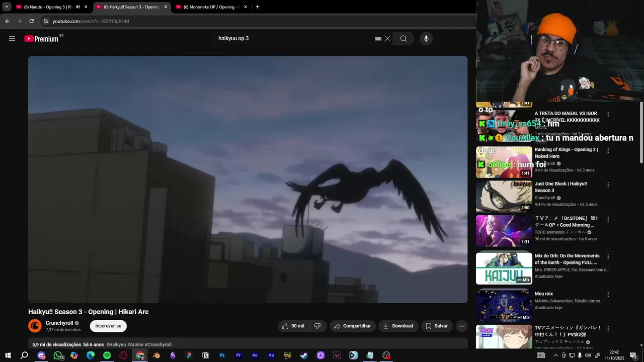Open options for the TV animation PV video
Viewport: 644px width, 362px height.
coord(608,328)
